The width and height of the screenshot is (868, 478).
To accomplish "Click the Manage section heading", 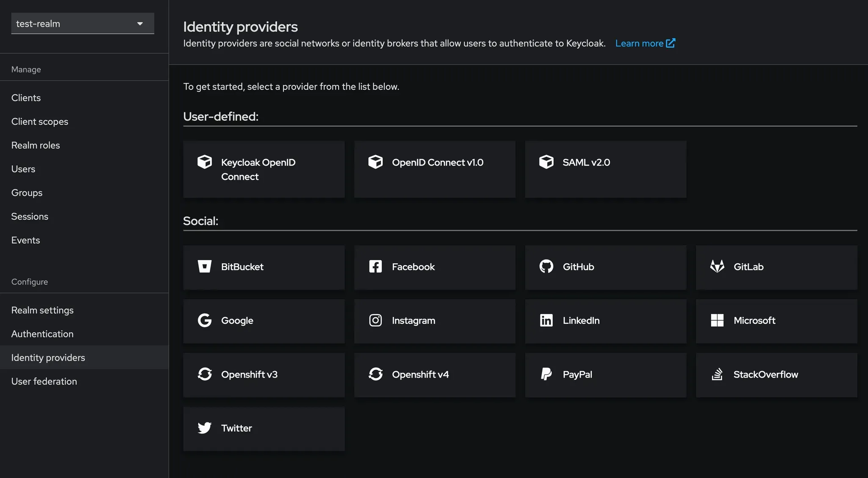I will pos(26,69).
